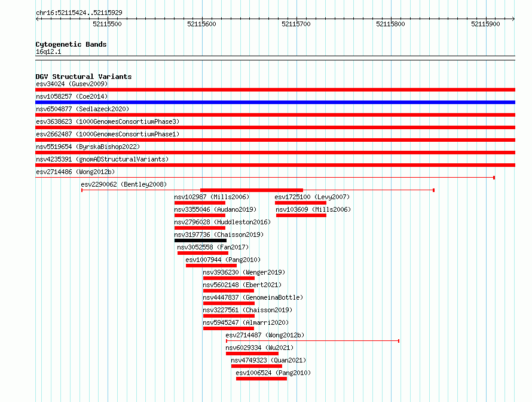This screenshot has width=532, height=402.
Task: Open nsv6504877 (Sedlazeck2020) variant
Action: tap(82, 109)
